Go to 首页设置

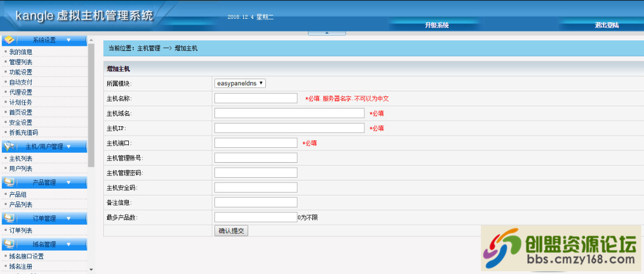20,112
